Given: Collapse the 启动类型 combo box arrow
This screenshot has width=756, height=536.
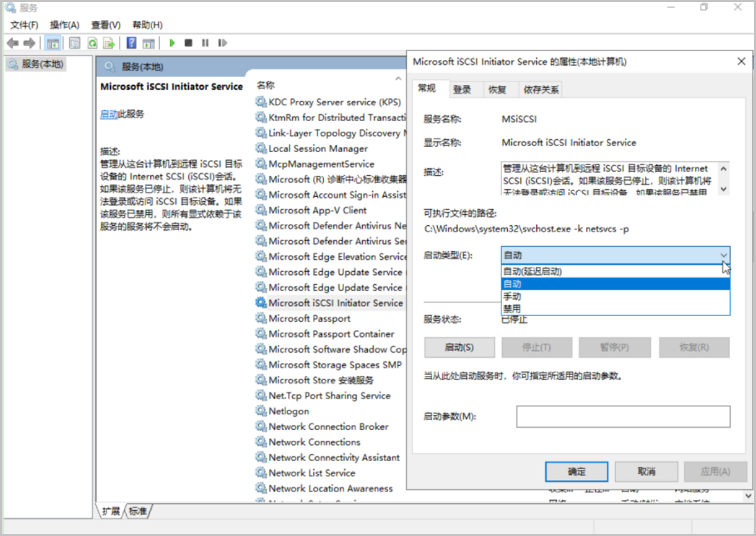Looking at the screenshot, I should point(723,255).
